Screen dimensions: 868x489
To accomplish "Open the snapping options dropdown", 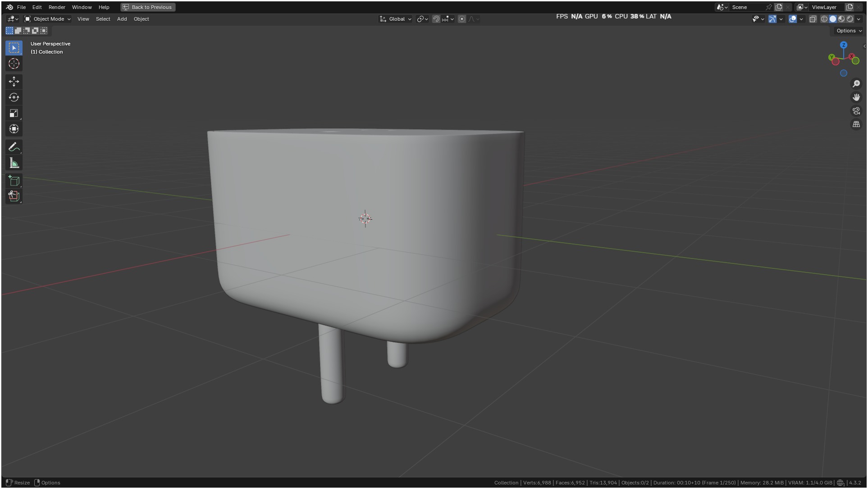I will coord(448,19).
